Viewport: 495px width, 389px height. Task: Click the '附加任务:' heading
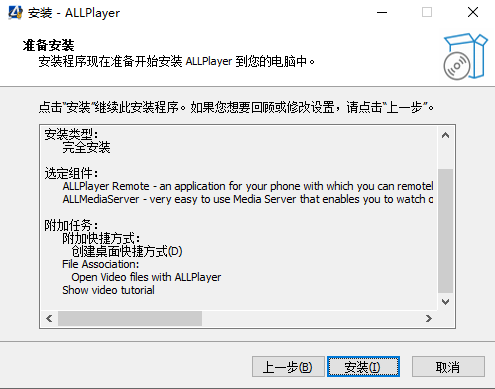pyautogui.click(x=71, y=225)
